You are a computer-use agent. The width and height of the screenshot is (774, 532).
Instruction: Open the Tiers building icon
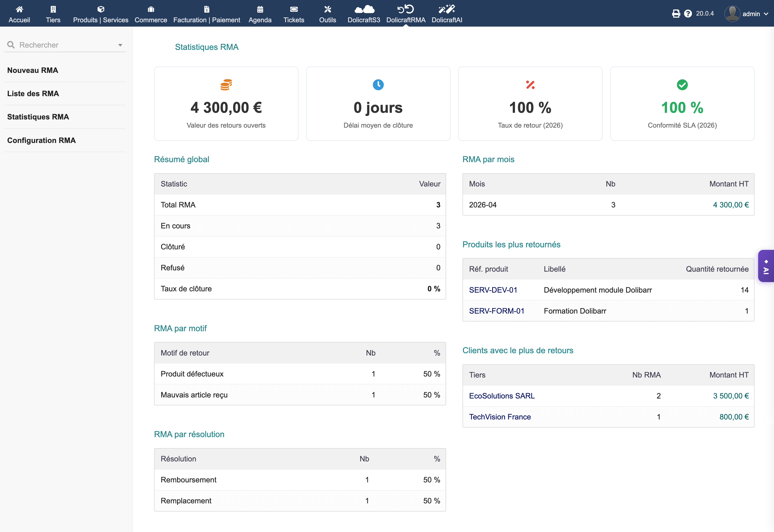[53, 9]
